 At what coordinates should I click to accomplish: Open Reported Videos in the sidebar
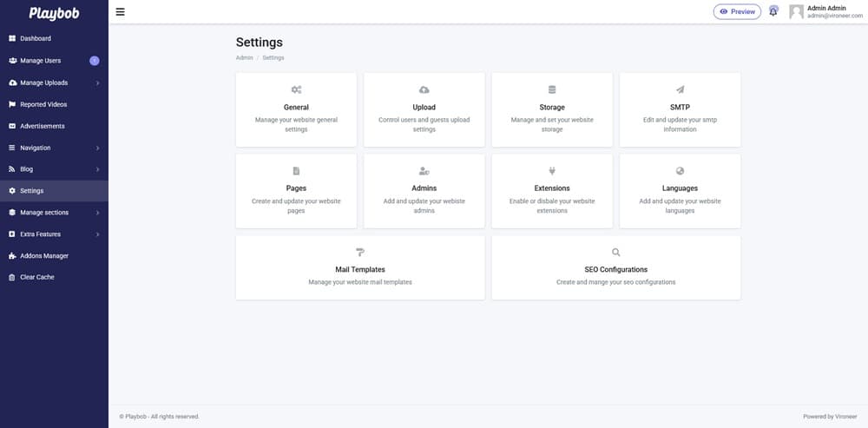(43, 104)
